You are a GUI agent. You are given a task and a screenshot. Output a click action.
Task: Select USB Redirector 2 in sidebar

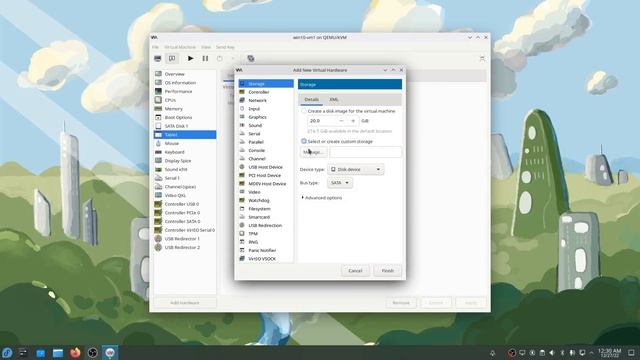tap(185, 247)
